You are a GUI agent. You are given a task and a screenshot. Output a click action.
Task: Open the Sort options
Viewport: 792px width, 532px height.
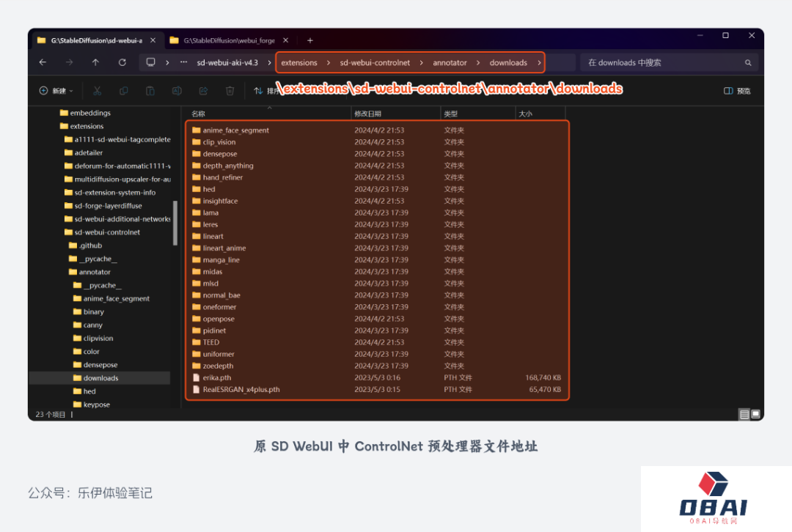click(265, 91)
